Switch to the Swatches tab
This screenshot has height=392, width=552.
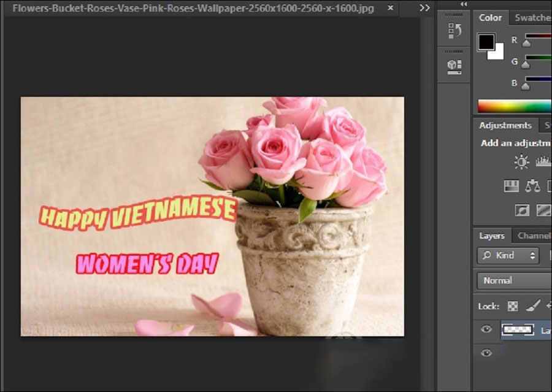531,18
